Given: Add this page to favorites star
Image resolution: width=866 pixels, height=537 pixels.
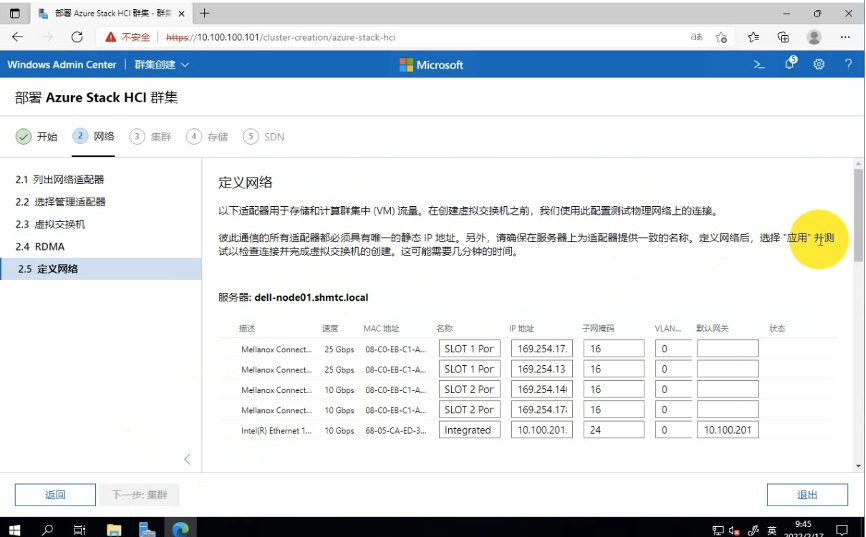Looking at the screenshot, I should 721,37.
